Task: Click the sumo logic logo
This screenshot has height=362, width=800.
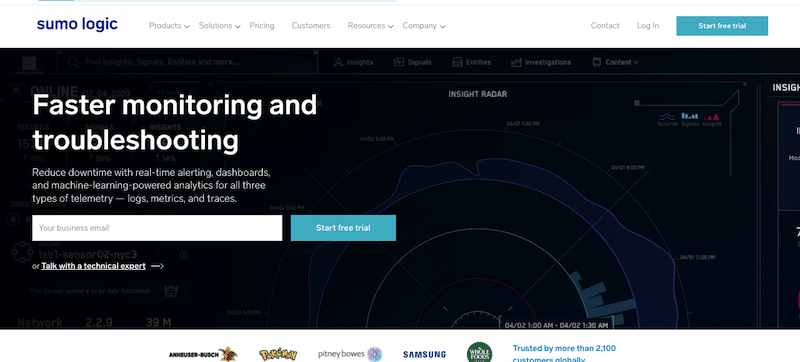Action: click(77, 24)
